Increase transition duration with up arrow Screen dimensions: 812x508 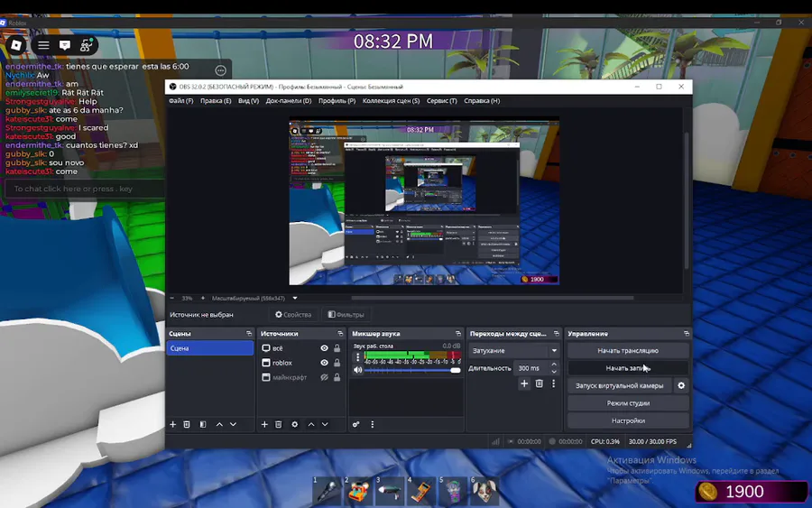pyautogui.click(x=554, y=365)
